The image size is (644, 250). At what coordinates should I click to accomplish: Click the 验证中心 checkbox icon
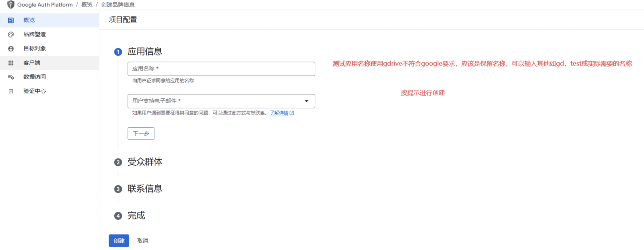click(x=11, y=91)
